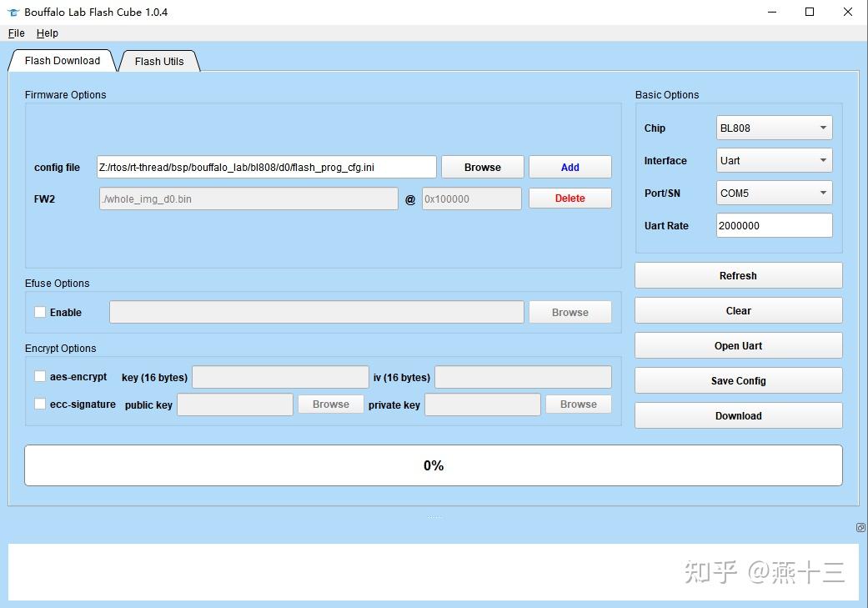This screenshot has height=608, width=868.
Task: Click the Bouffalo Lab Flash Cube title icon
Action: tap(11, 12)
